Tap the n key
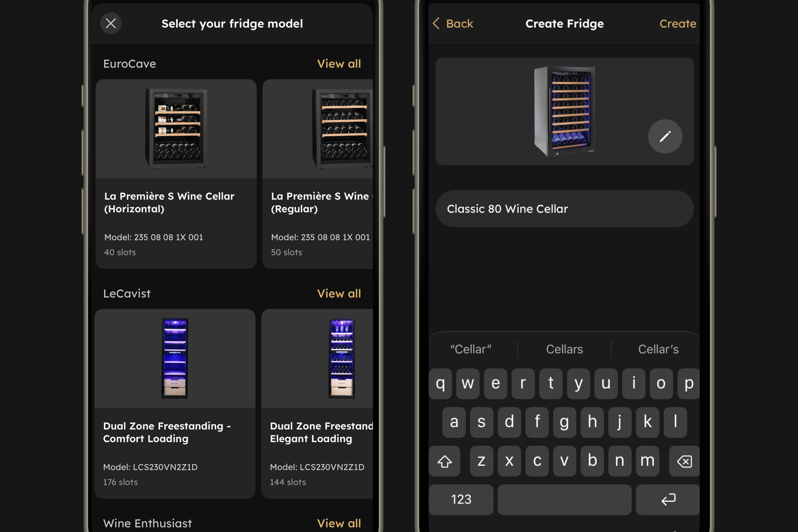Viewport: 798px width, 532px height. click(x=620, y=461)
